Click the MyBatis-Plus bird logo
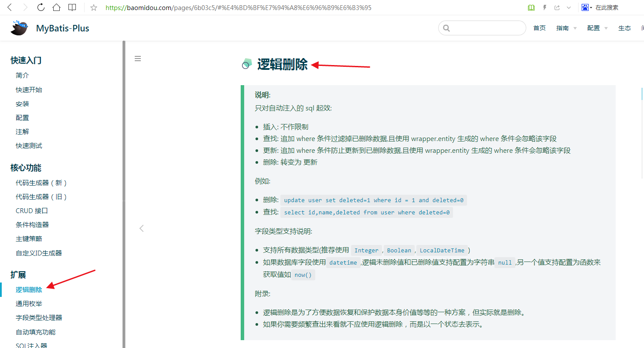644x348 pixels. point(20,28)
